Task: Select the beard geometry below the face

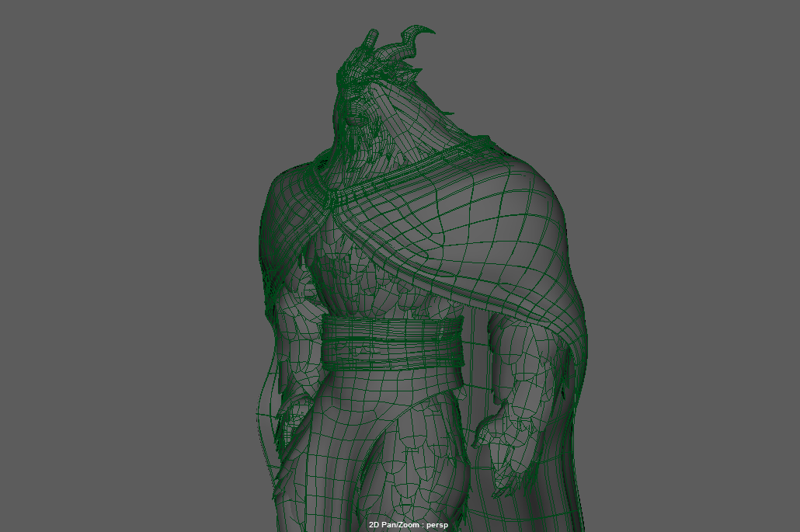Action: pos(359,148)
